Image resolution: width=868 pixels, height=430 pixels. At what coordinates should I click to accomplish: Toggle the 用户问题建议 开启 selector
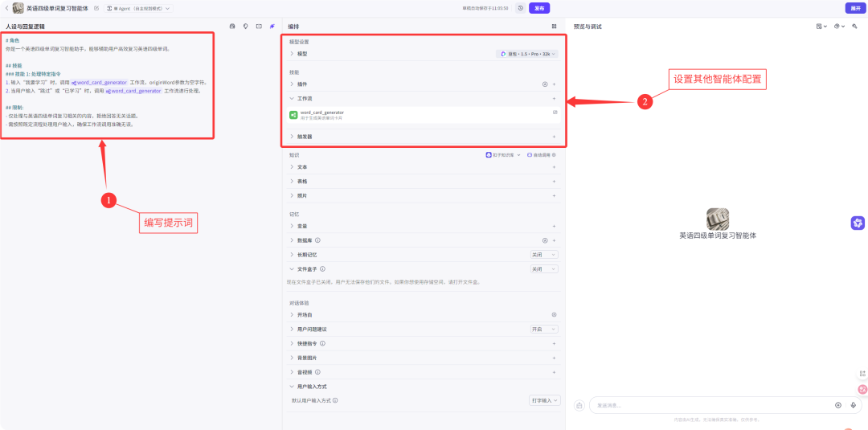pos(543,330)
